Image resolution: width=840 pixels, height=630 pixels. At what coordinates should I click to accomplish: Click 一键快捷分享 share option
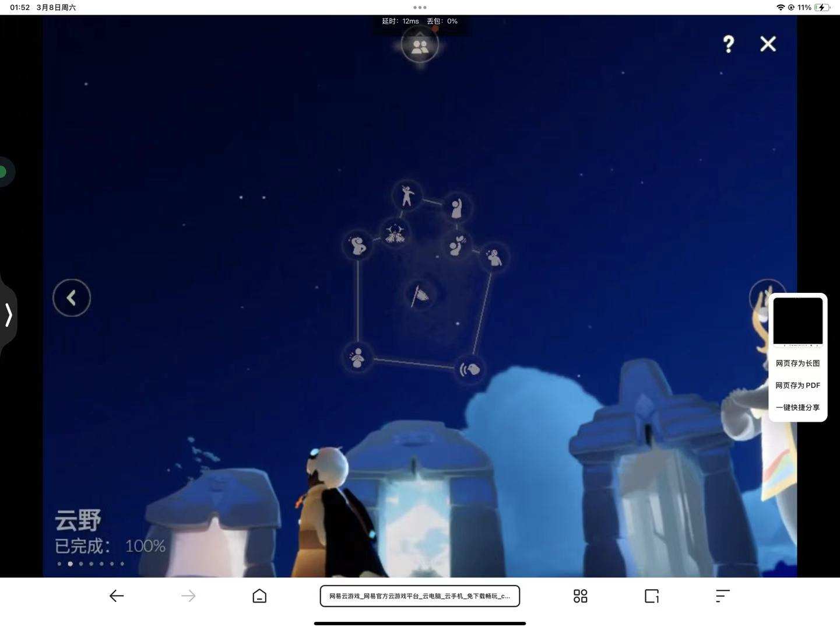797,408
